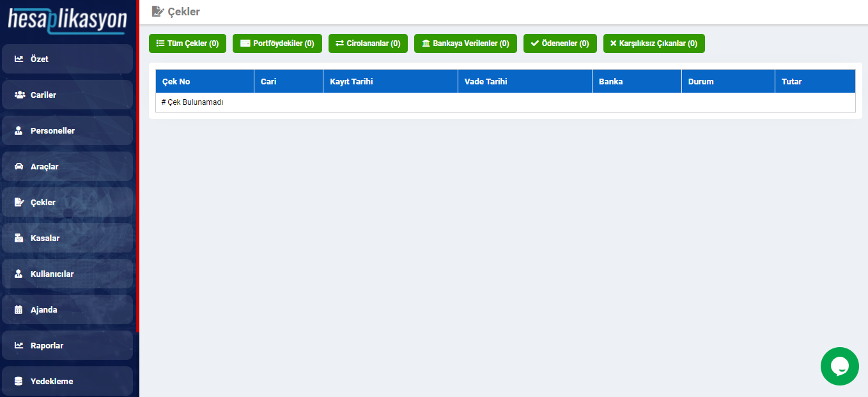Click the Raporlar chart icon
Image resolution: width=868 pixels, height=397 pixels.
pyautogui.click(x=19, y=345)
